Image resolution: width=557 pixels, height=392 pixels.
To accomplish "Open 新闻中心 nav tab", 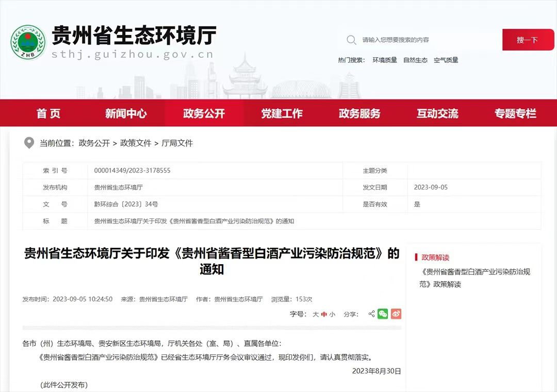I will 126,113.
